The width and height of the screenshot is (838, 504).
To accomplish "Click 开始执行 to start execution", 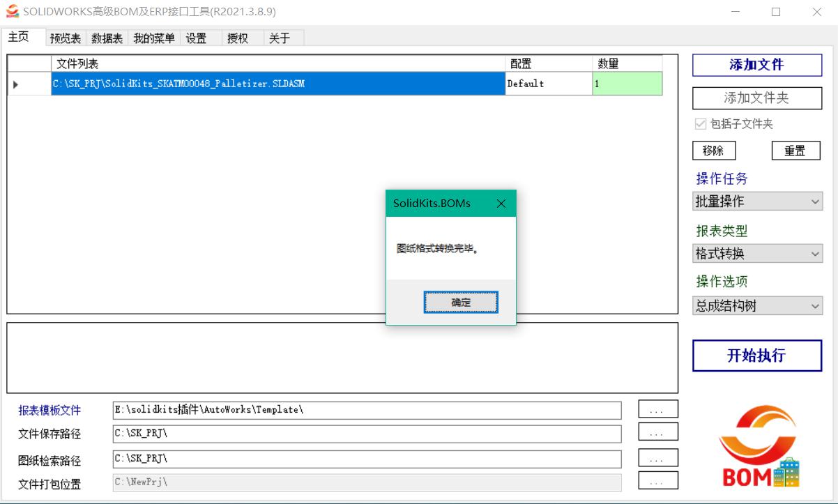I will coord(757,356).
